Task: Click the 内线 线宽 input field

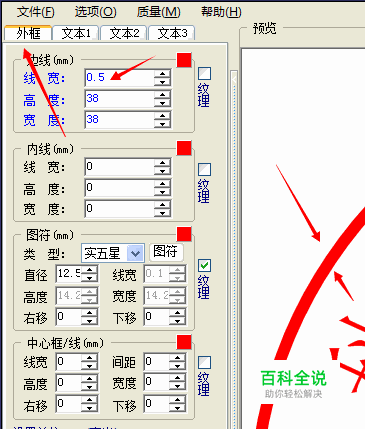Action: click(120, 167)
